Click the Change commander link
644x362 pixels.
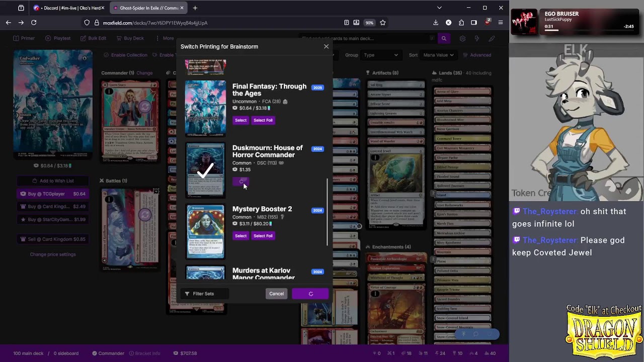[144, 73]
